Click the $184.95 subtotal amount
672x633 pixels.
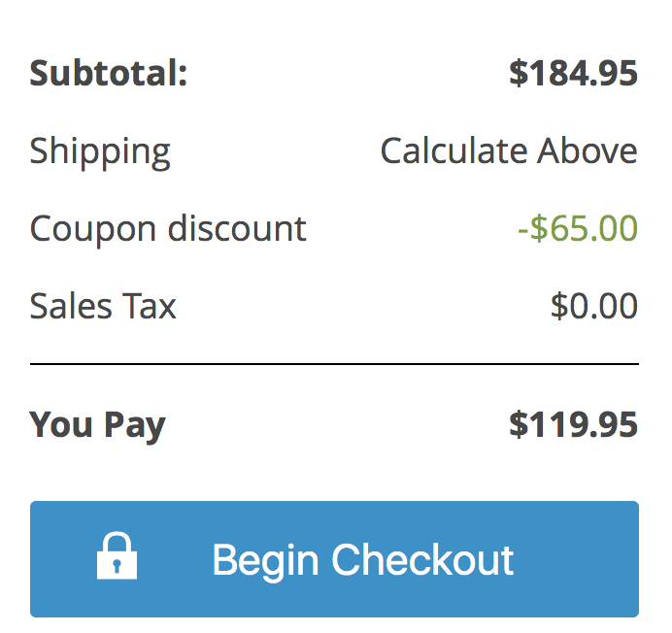click(x=573, y=74)
